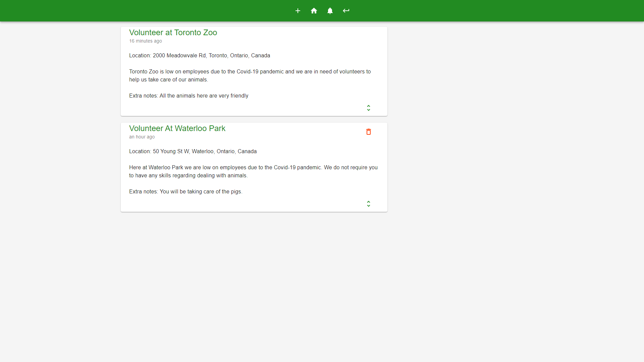The height and width of the screenshot is (362, 644).
Task: Click the return arrow icon in navbar
Action: pyautogui.click(x=346, y=11)
